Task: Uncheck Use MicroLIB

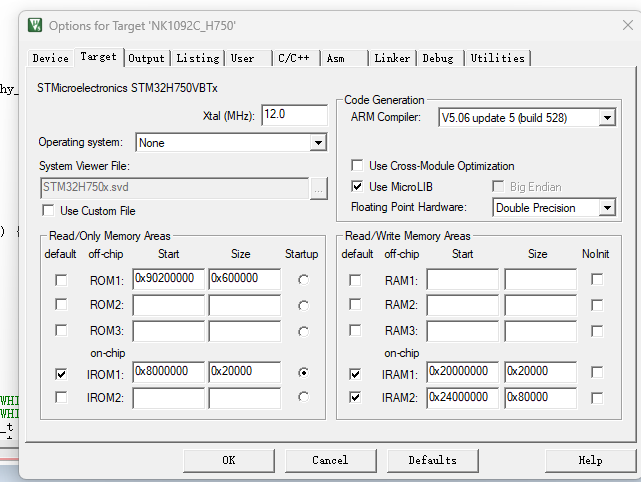Action: (x=357, y=187)
